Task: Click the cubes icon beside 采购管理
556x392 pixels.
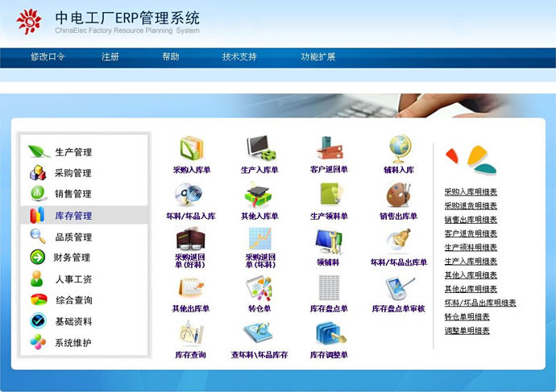Action: pyautogui.click(x=38, y=173)
